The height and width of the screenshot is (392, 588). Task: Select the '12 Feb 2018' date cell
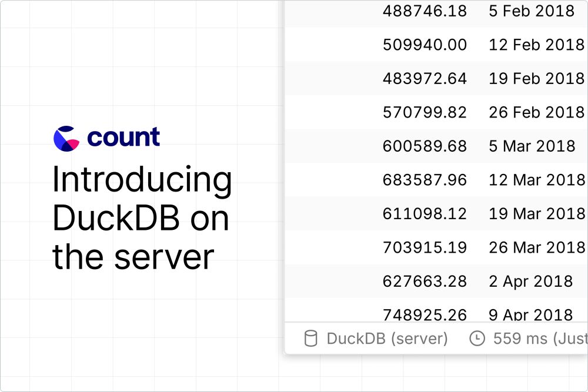pyautogui.click(x=537, y=45)
